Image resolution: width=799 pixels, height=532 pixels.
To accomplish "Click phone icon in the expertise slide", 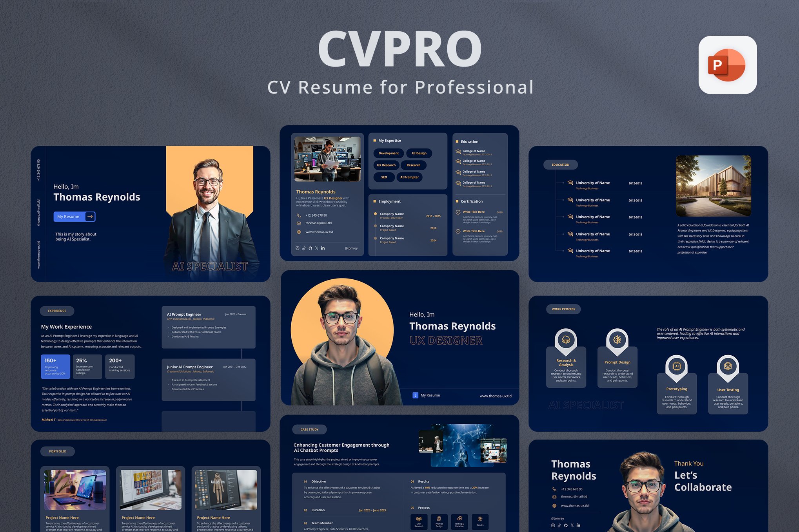I will click(x=299, y=215).
